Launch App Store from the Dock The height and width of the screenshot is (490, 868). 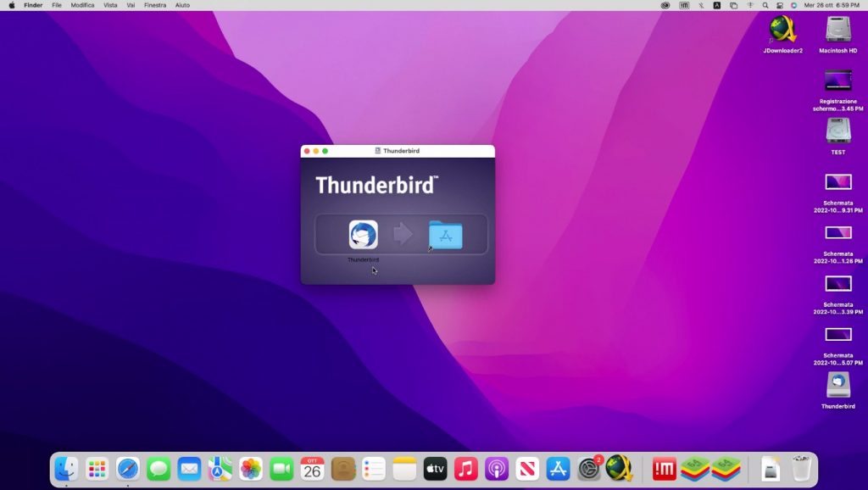[558, 468]
